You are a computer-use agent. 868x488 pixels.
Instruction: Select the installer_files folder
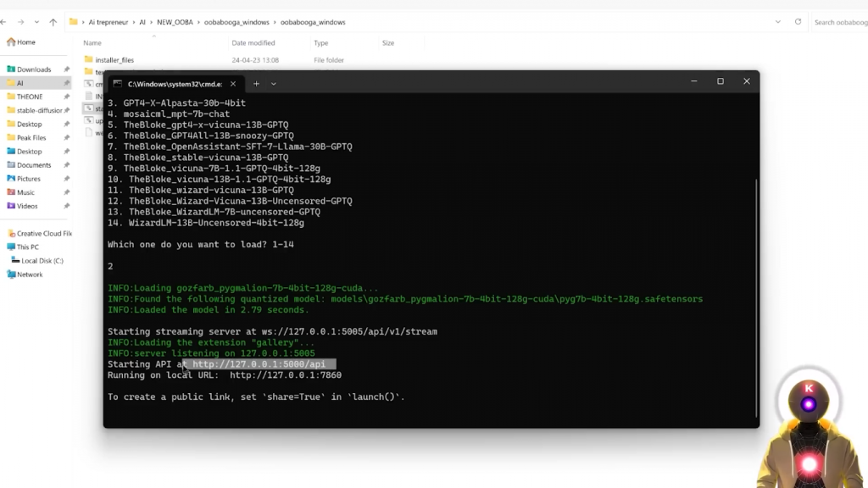pyautogui.click(x=114, y=60)
